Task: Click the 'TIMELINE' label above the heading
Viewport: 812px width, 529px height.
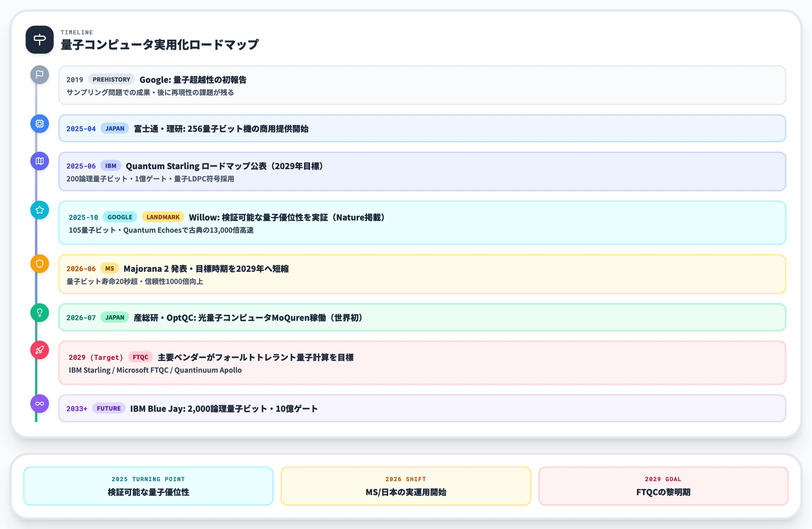Action: (x=77, y=32)
